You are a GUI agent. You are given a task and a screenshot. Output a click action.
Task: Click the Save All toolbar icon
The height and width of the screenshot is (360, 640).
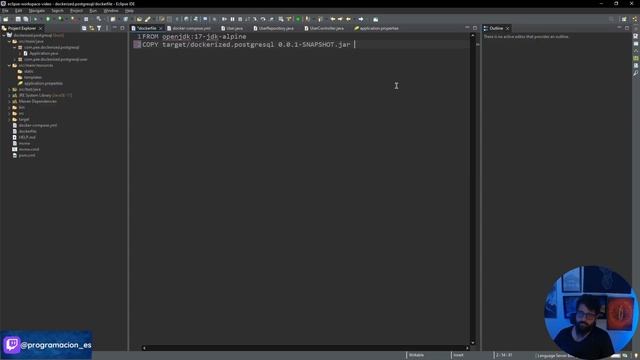tap(26, 19)
